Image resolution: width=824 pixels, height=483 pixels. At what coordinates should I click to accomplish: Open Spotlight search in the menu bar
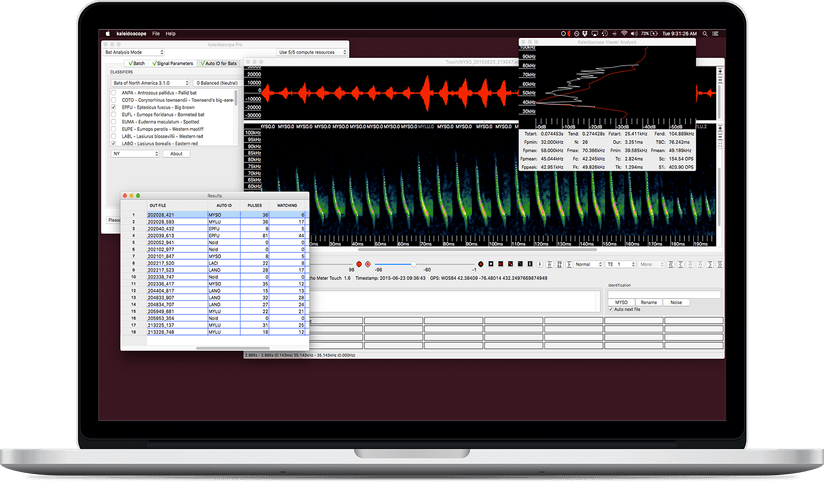pyautogui.click(x=705, y=34)
